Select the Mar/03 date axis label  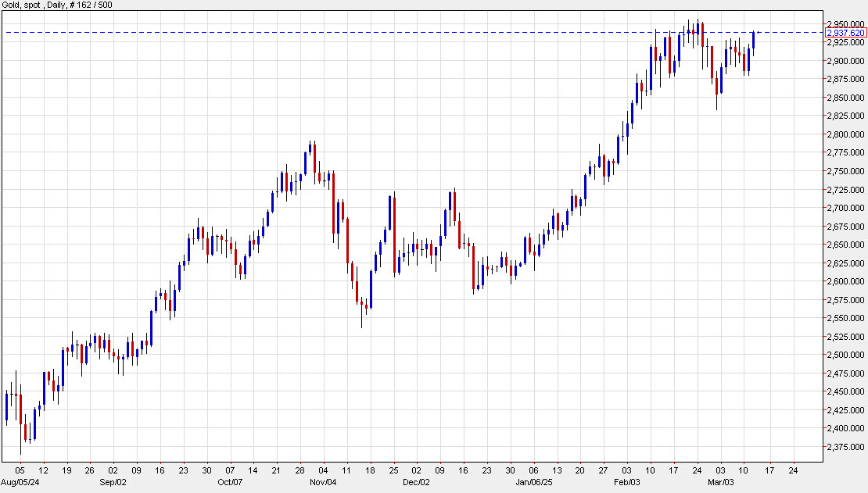722,482
